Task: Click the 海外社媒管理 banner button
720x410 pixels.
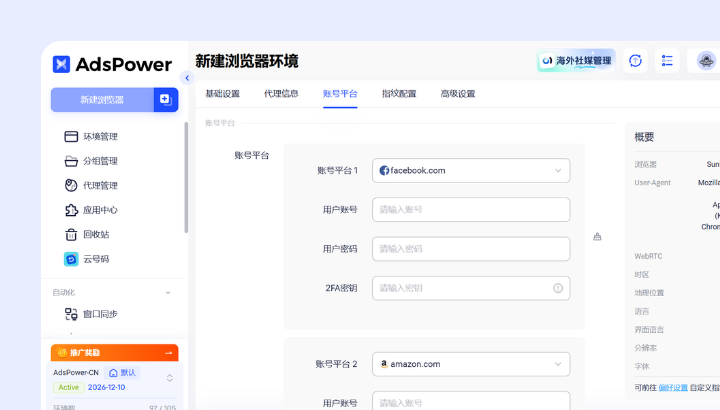Action: 576,61
